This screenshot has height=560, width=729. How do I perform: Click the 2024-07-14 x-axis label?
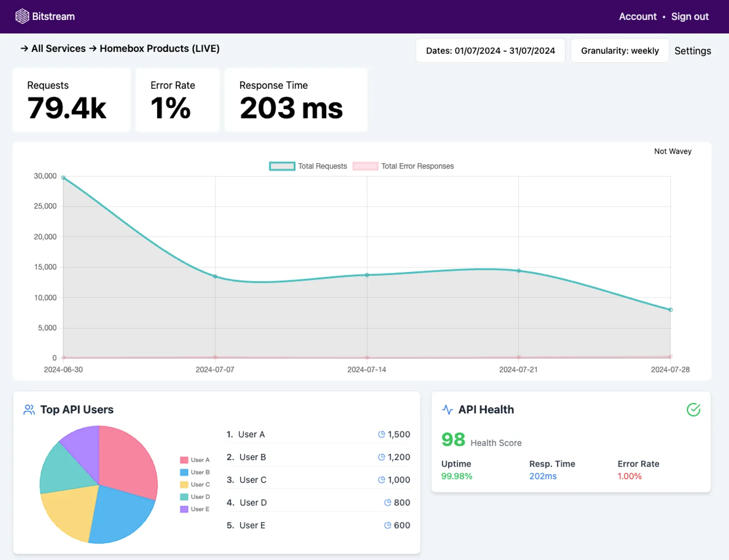click(x=367, y=370)
